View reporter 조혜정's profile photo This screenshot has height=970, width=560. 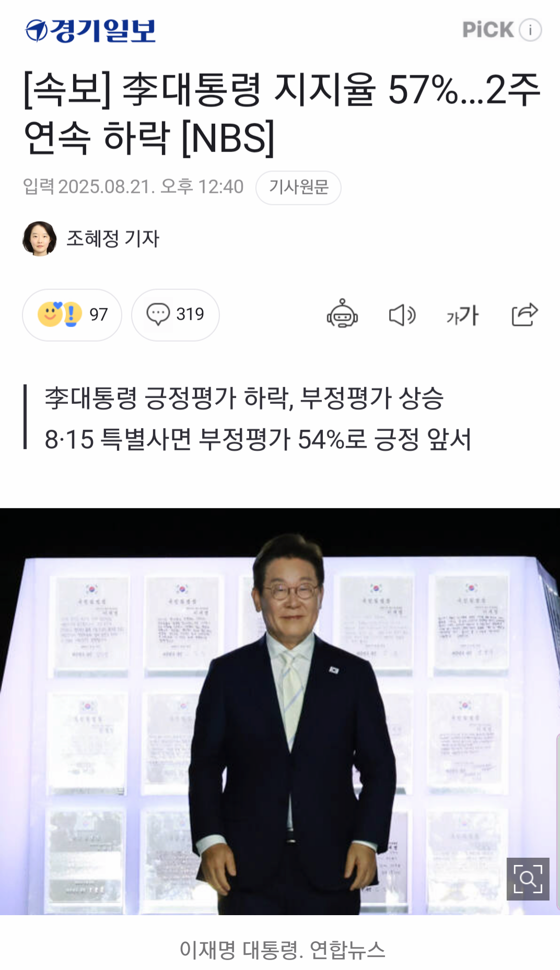click(x=40, y=239)
